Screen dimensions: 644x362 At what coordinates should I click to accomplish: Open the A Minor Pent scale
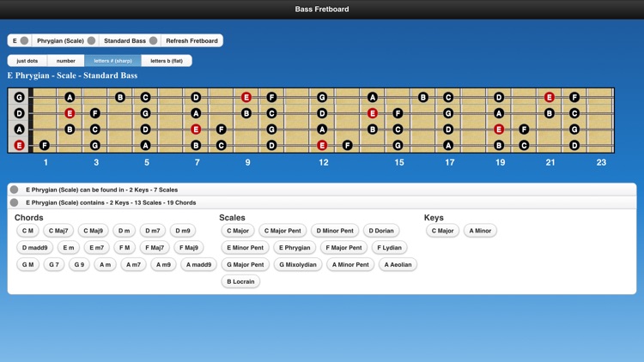point(350,265)
